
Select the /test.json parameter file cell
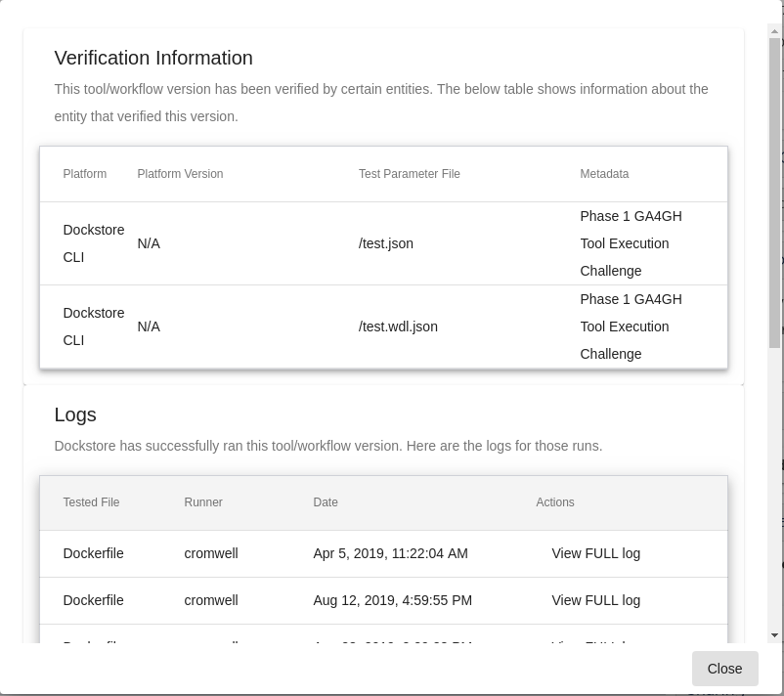point(385,243)
